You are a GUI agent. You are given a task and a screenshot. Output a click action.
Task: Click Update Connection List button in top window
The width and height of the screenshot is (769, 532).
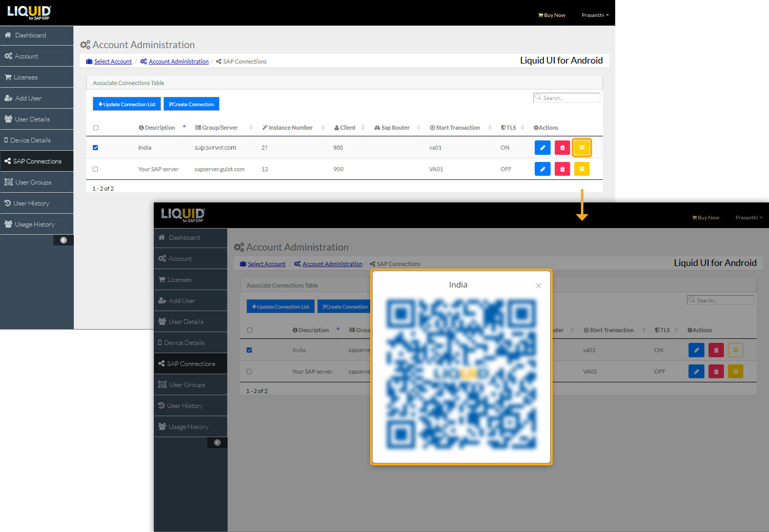click(127, 104)
